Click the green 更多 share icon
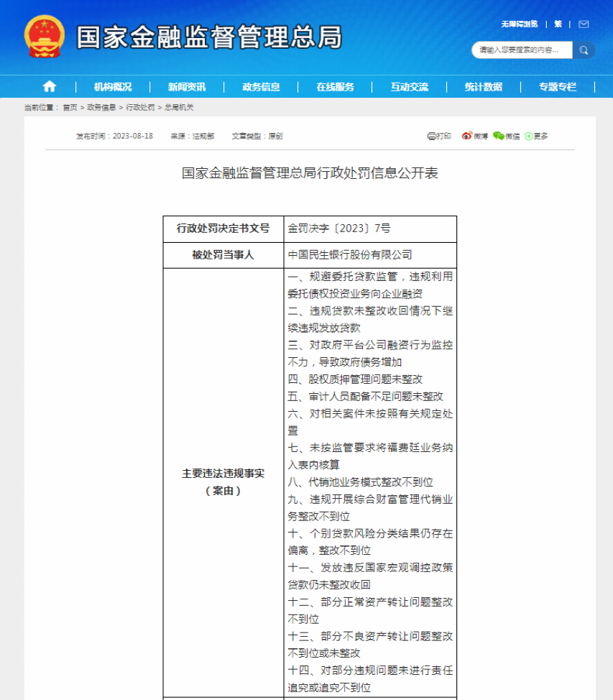 [529, 136]
